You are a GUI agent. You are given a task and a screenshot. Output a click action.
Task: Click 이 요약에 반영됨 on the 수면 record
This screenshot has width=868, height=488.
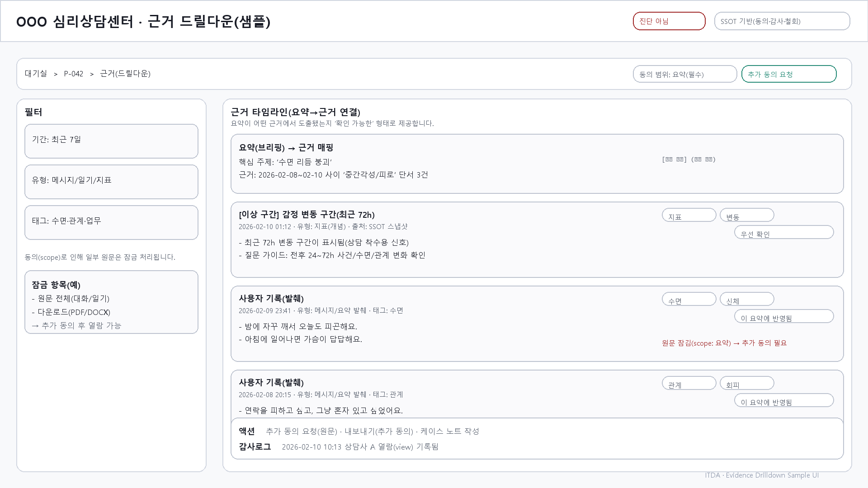pos(784,316)
